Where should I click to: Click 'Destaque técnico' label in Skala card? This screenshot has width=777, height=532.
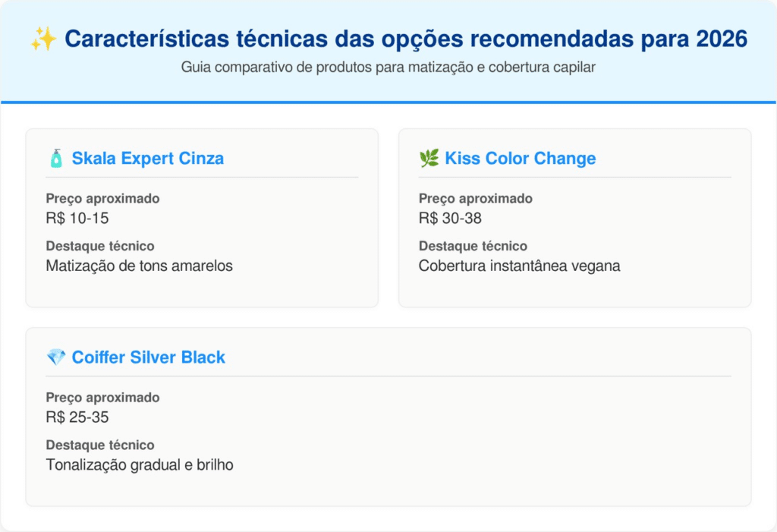click(100, 246)
